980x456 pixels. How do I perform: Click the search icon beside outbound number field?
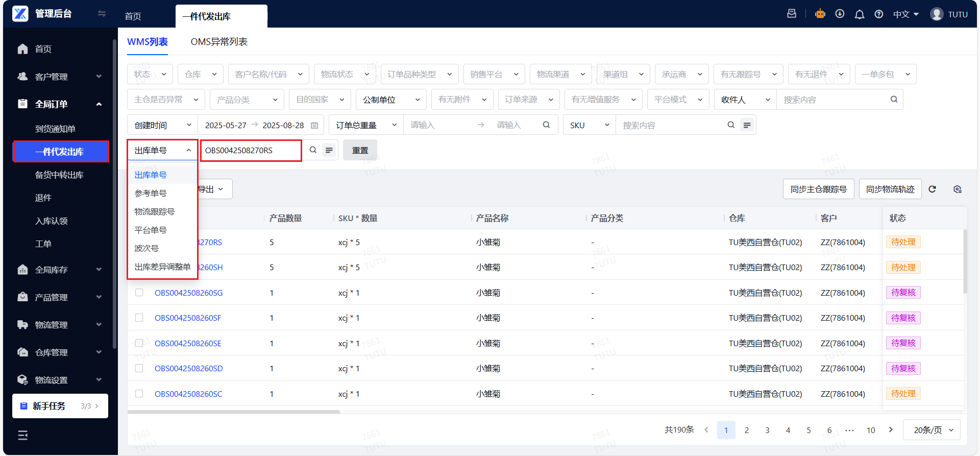pyautogui.click(x=313, y=150)
